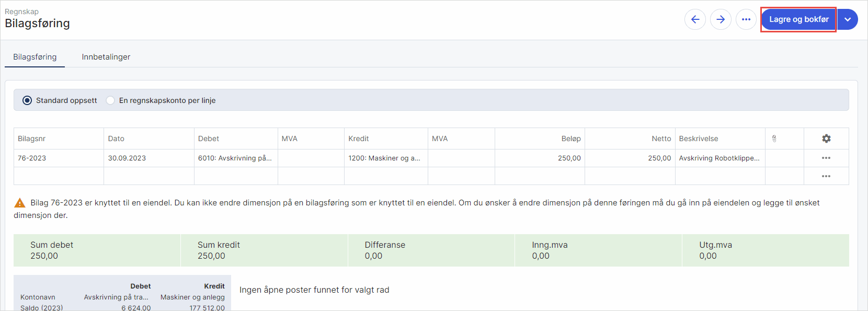Select the Standard oppsett radio option
868x311 pixels.
point(27,100)
